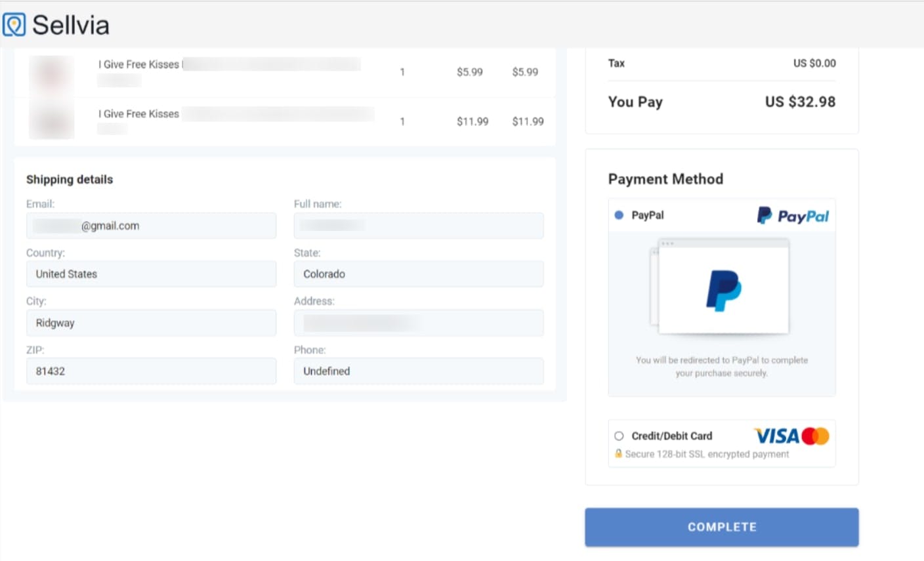Click the Address input field
Image resolution: width=924 pixels, height=561 pixels.
(419, 323)
